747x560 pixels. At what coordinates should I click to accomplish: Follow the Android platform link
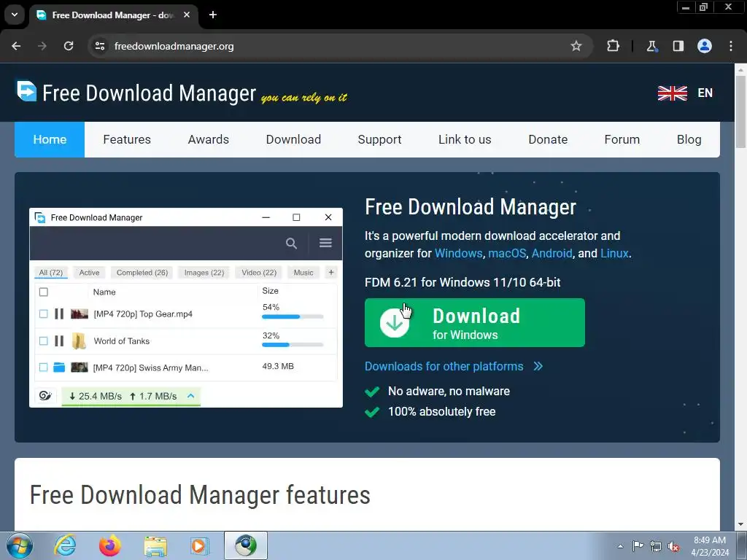click(x=551, y=253)
